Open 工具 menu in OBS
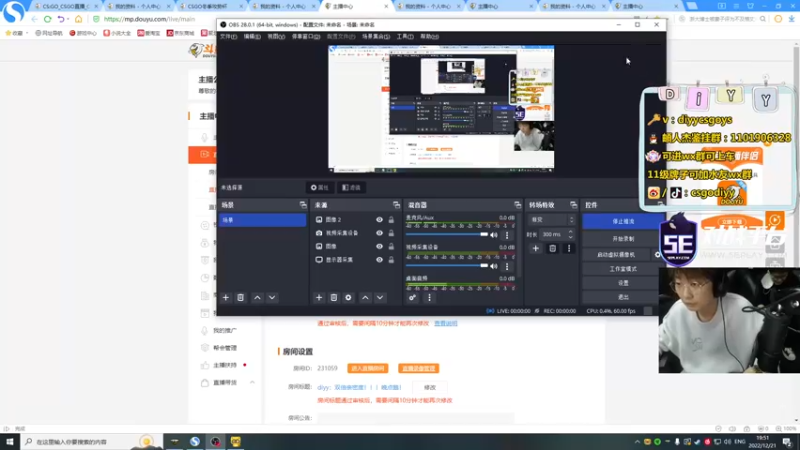800x450 pixels. click(405, 37)
